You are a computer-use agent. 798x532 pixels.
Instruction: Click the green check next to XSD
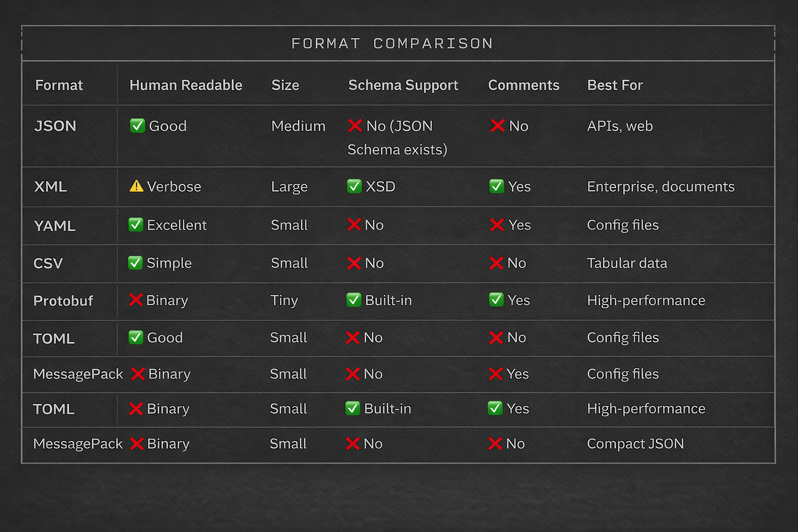point(354,186)
